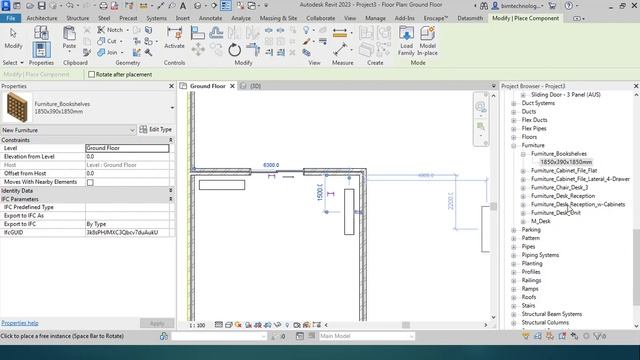This screenshot has width=640, height=360.
Task: Select M_Desk family in browser
Action: (x=541, y=222)
